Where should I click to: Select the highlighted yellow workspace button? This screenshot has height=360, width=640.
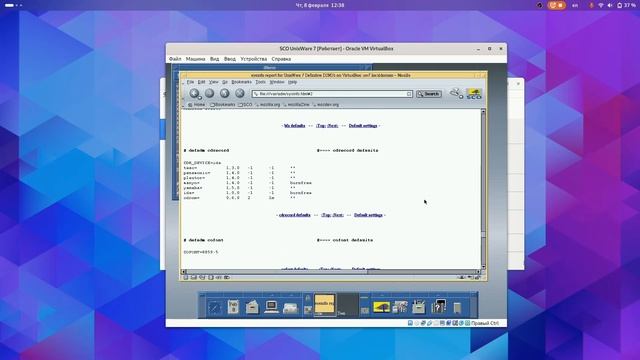pyautogui.click(x=324, y=304)
